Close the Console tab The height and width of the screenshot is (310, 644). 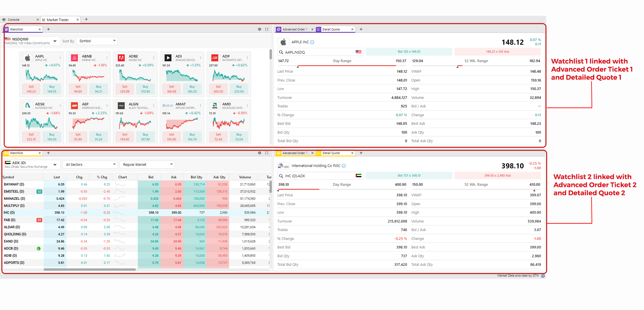(x=38, y=20)
